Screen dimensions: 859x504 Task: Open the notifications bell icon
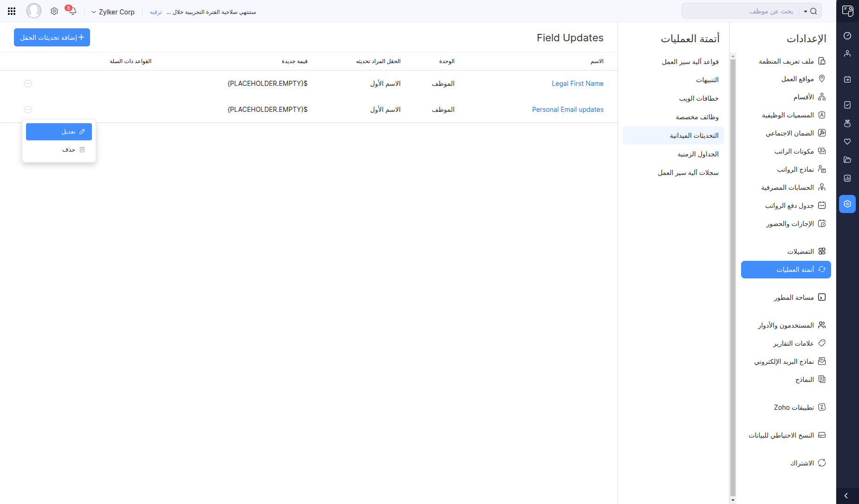point(72,12)
